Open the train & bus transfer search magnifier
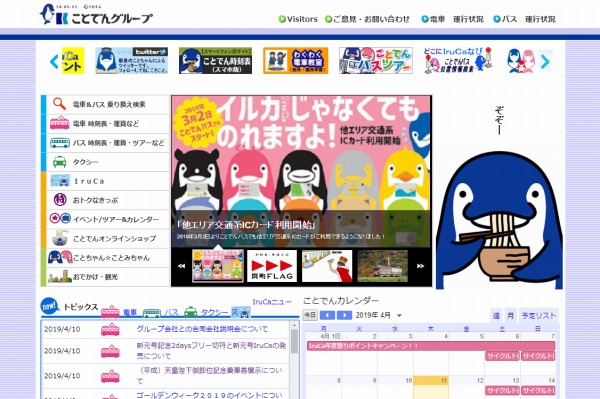 click(59, 104)
